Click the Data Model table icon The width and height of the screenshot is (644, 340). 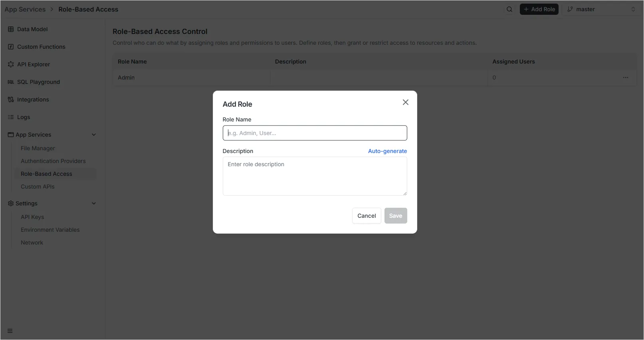[x=11, y=29]
